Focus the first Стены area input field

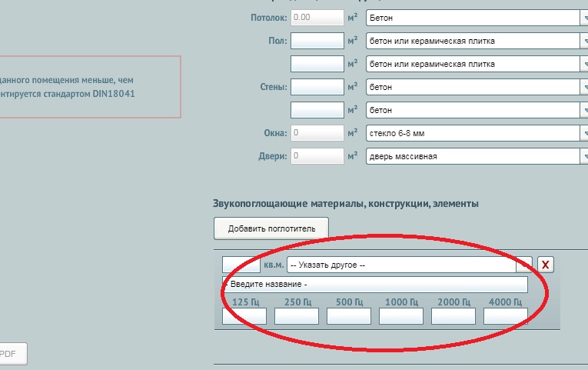317,87
